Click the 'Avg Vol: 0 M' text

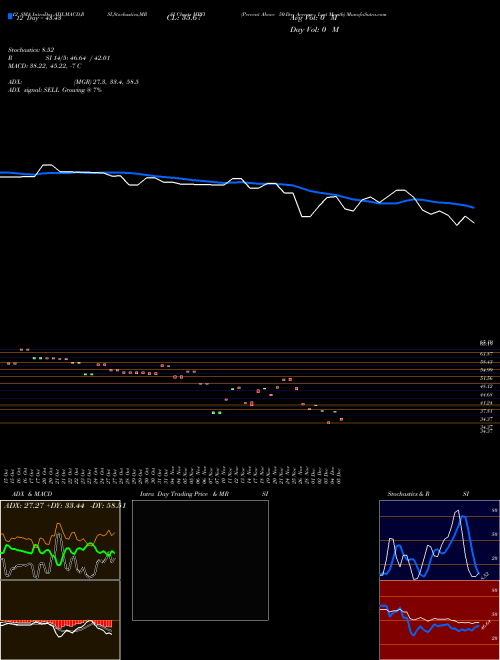tap(313, 18)
